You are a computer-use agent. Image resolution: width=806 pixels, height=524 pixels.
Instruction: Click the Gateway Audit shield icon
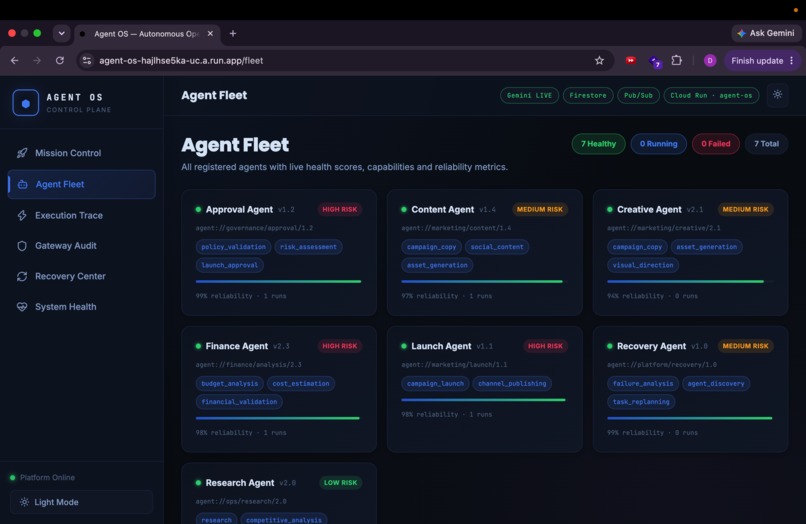click(22, 246)
